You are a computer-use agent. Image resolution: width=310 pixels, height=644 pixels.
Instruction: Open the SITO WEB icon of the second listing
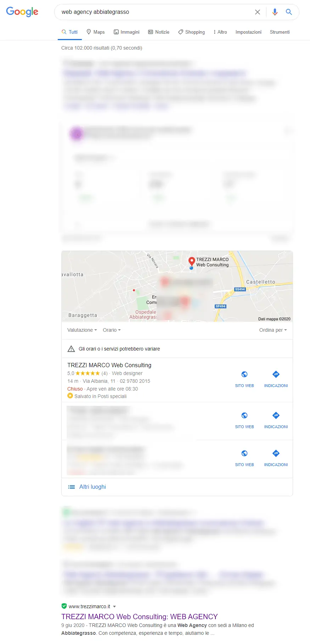pyautogui.click(x=244, y=415)
